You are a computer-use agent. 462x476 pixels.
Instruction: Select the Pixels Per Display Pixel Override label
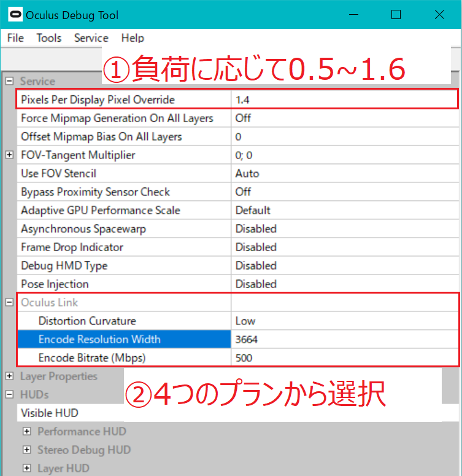click(x=98, y=99)
